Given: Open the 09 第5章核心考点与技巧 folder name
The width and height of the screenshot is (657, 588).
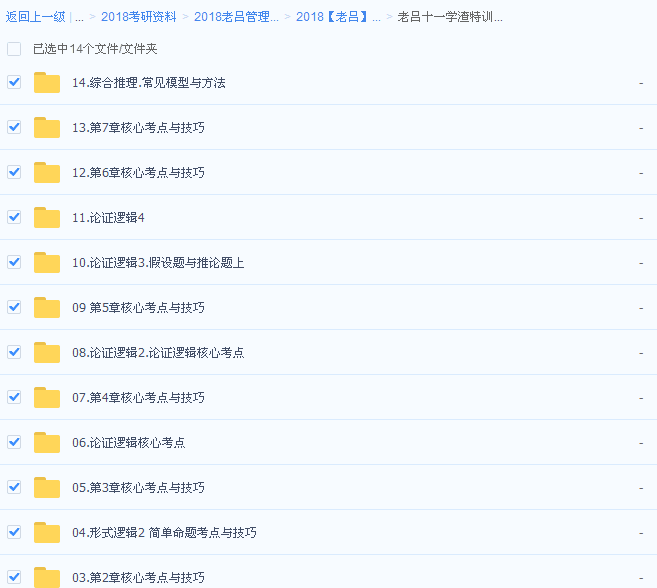Looking at the screenshot, I should pyautogui.click(x=138, y=308).
